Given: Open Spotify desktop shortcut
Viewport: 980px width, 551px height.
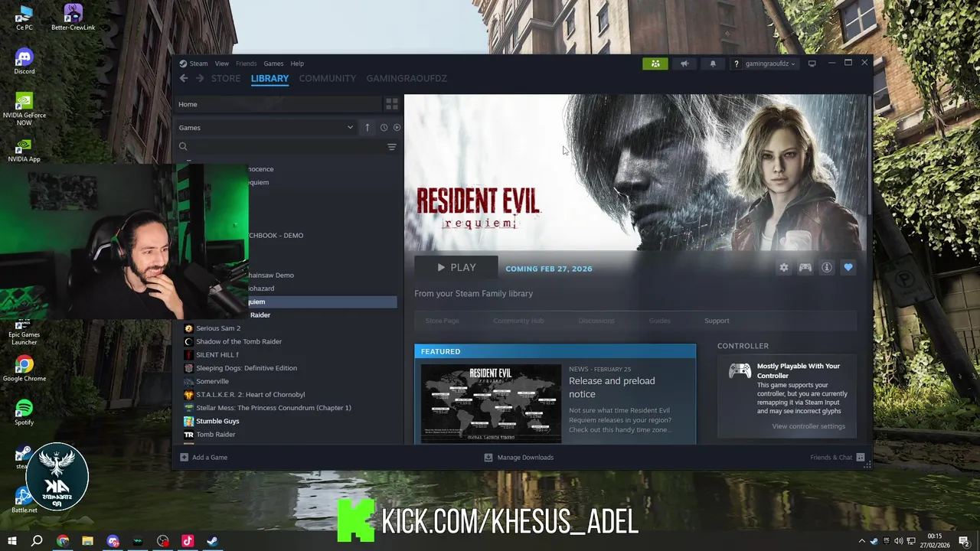Looking at the screenshot, I should click(x=24, y=412).
